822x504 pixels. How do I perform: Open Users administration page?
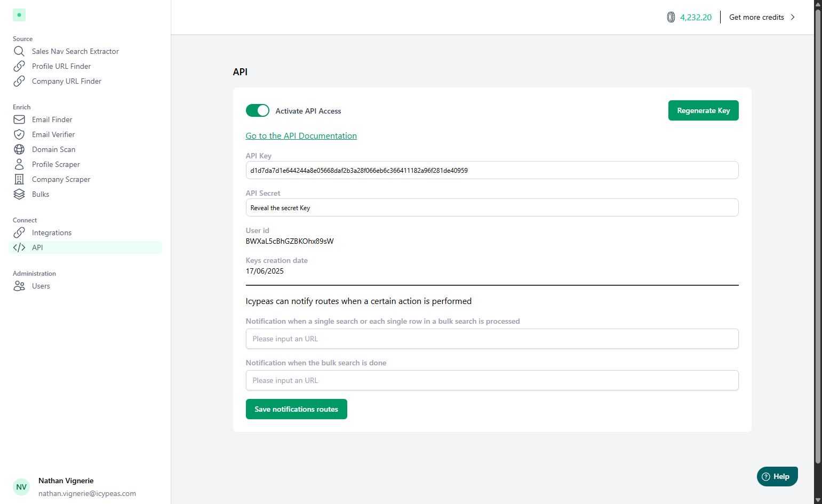point(85,286)
